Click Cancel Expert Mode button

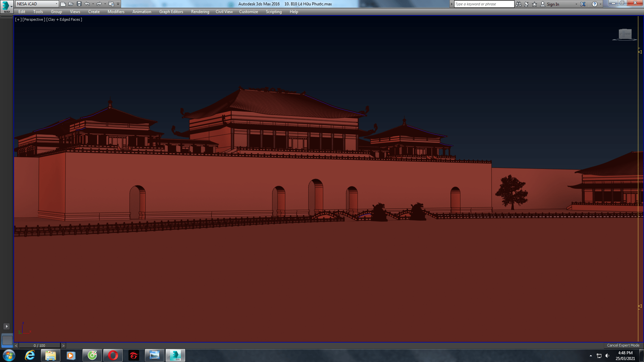pyautogui.click(x=623, y=345)
